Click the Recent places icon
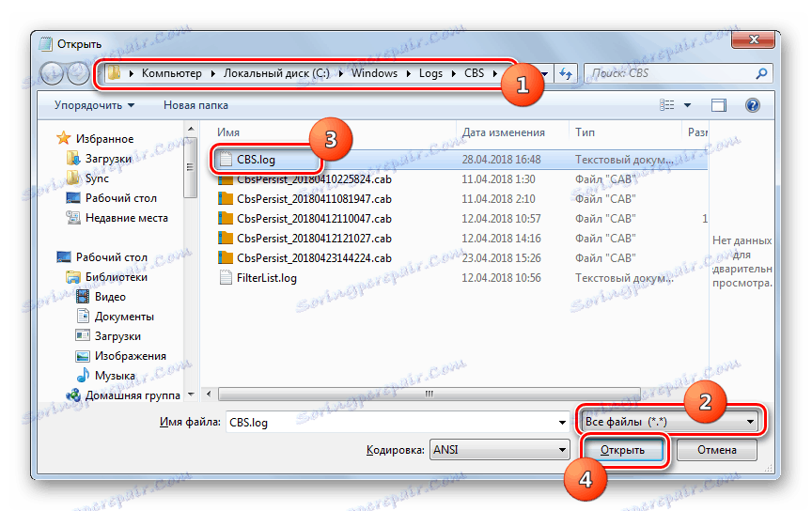The height and width of the screenshot is (511, 812). (x=73, y=217)
